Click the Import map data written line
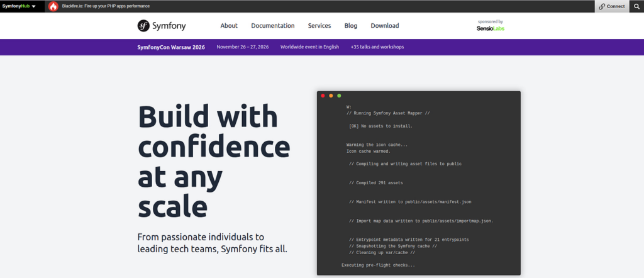Viewport: 644px width, 278px height. point(421,221)
